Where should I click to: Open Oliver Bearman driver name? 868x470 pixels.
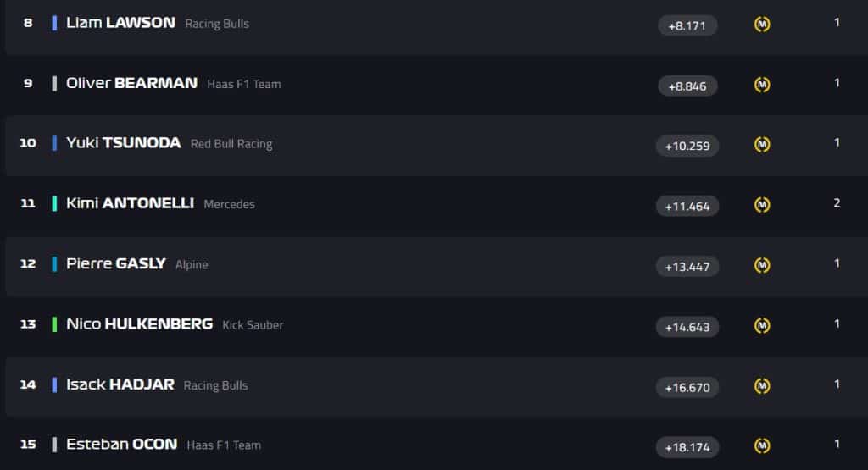click(x=131, y=83)
